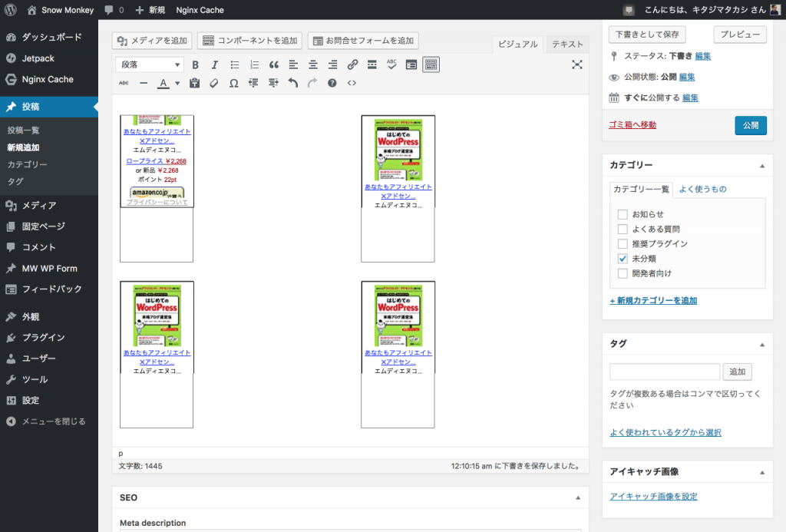Screen dimensions: 786x532
Task: Collapse the アイキャッチ画像 panel
Action: tap(762, 472)
